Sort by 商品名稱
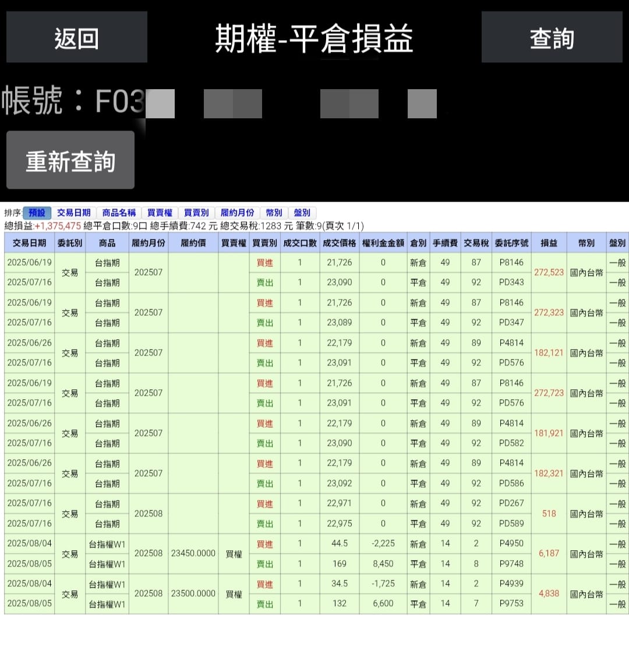Screen dimensions: 629x672 coord(119,213)
